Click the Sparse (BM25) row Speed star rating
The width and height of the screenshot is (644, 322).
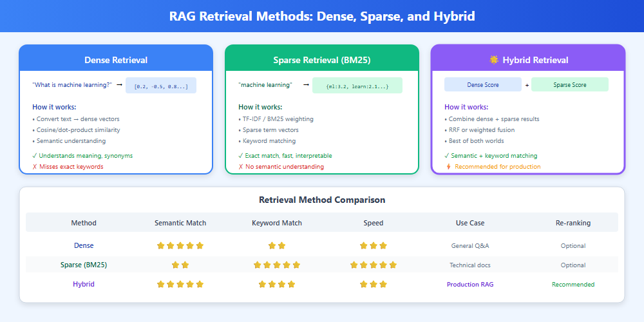(374, 265)
